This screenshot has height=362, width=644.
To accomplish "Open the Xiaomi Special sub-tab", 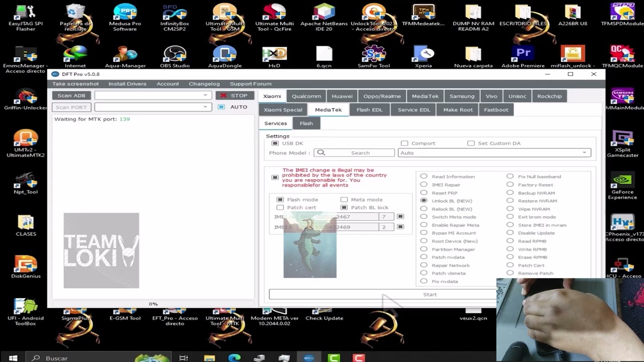I will click(x=283, y=110).
